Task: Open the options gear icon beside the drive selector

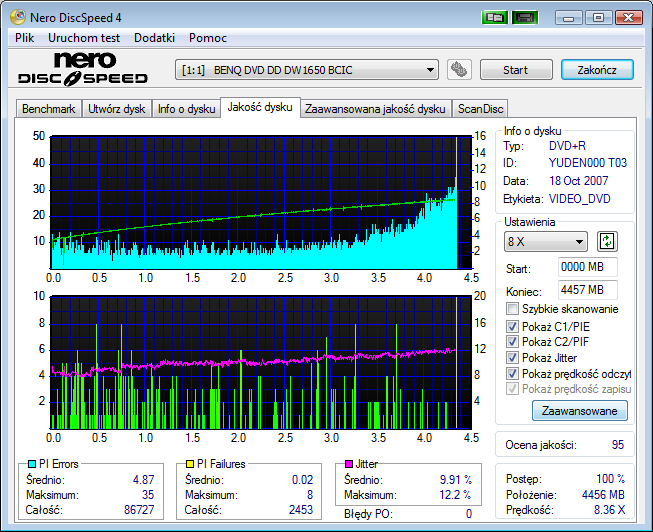Action: point(459,70)
